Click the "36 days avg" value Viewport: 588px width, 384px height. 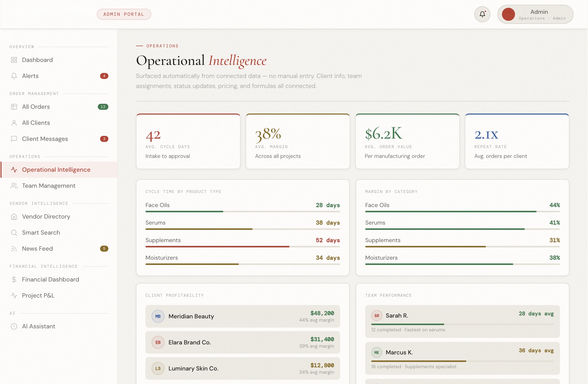536,350
